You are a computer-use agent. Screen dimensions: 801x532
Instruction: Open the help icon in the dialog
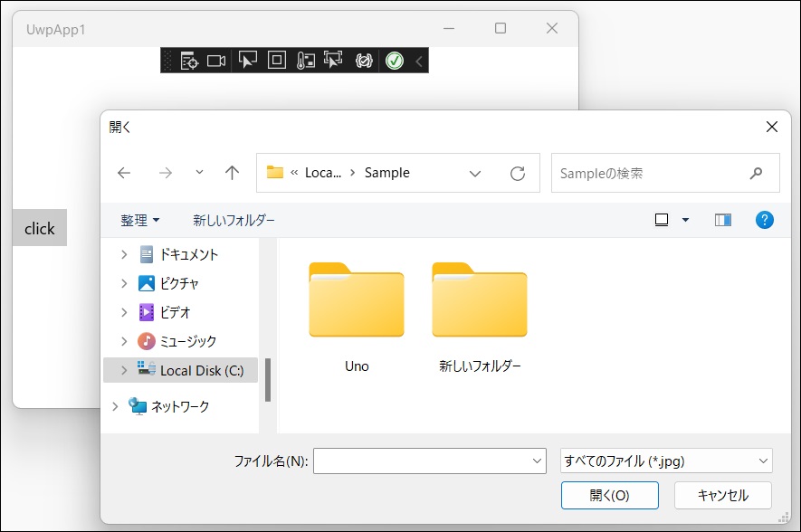click(765, 220)
